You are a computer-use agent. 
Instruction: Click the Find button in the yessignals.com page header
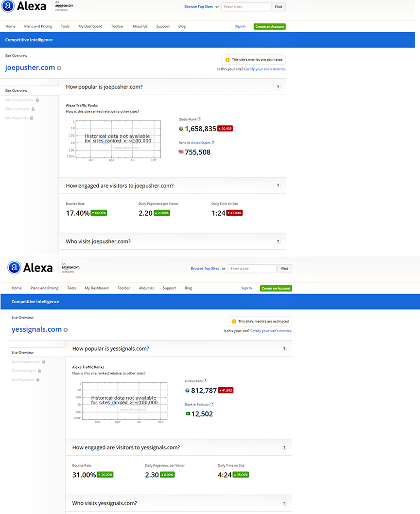(x=284, y=269)
